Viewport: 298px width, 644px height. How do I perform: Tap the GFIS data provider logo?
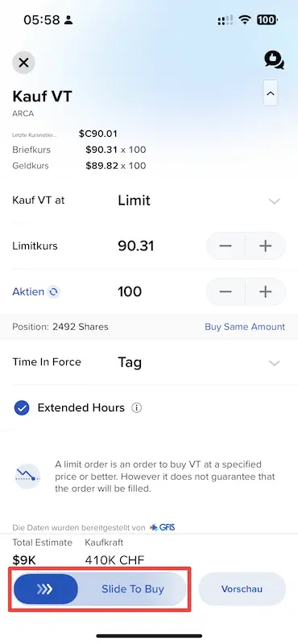(163, 527)
